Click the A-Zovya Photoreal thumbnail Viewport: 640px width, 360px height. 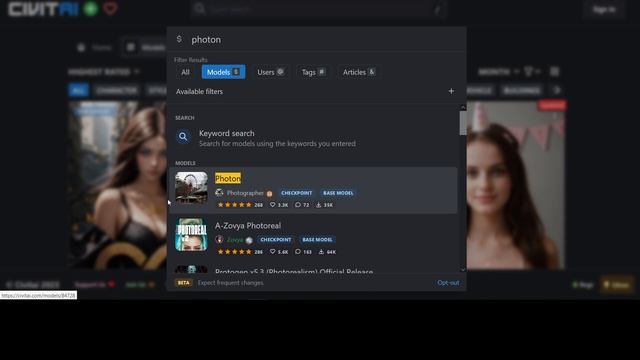point(191,235)
